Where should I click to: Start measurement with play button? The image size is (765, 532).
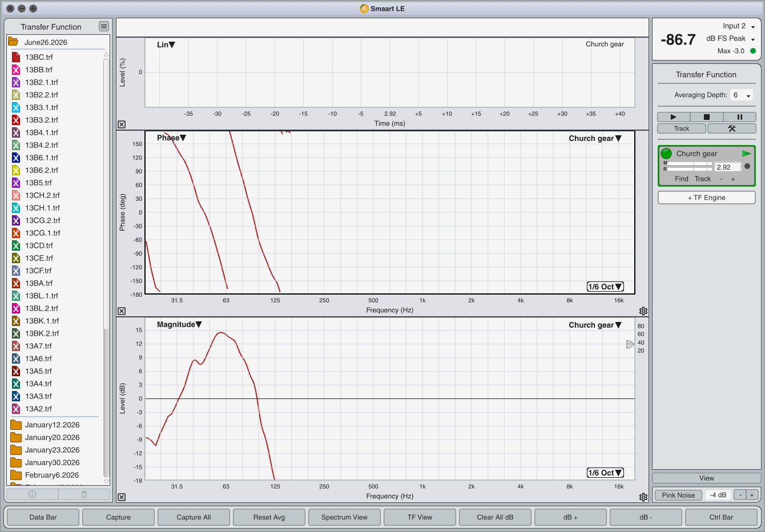pyautogui.click(x=673, y=117)
